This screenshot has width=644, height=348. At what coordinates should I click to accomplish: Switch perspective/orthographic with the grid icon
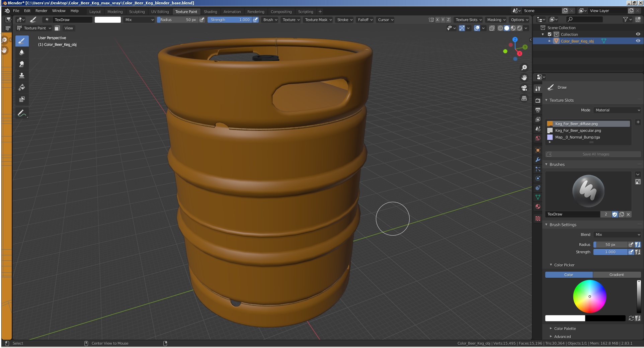(x=524, y=98)
